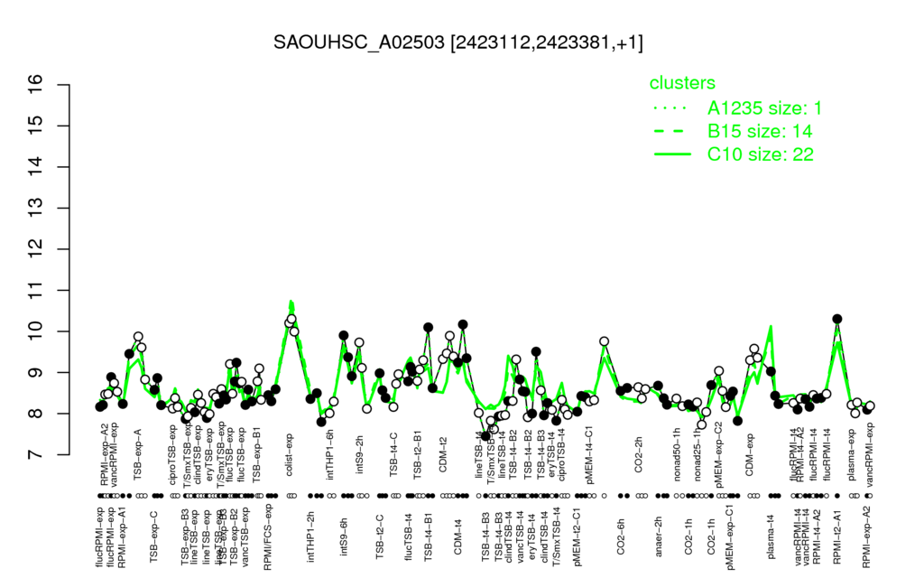This screenshot has width=924, height=578.
Task: Click the 'colist-exp' axis label
Action: pos(290,453)
